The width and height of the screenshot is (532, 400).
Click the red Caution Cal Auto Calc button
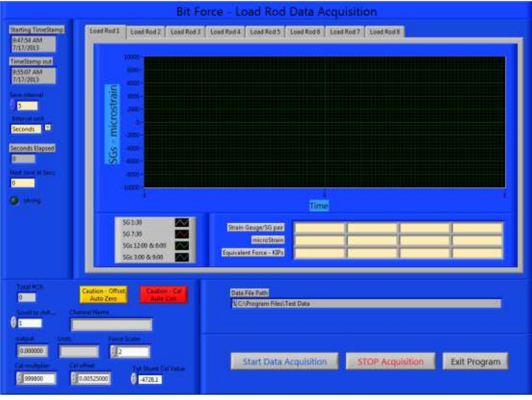(x=163, y=295)
